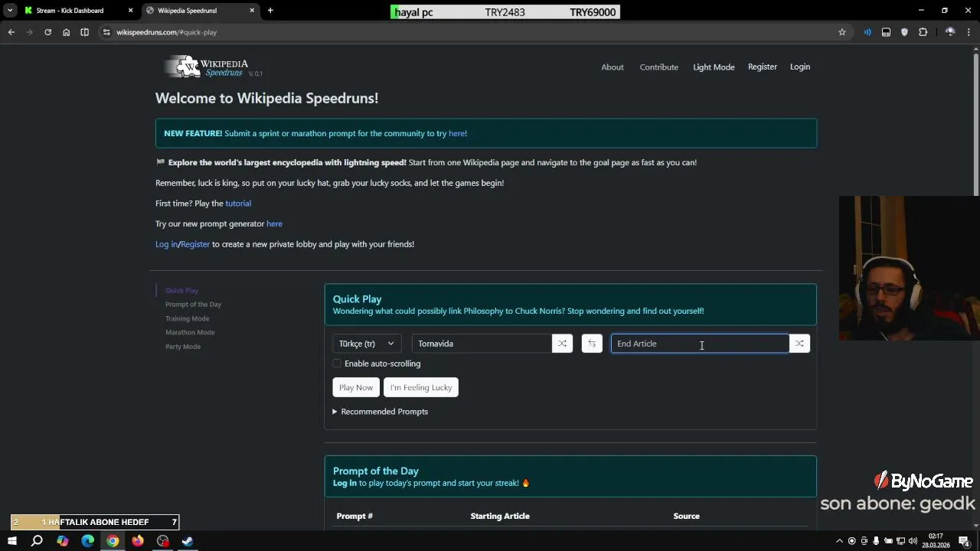Viewport: 980px width, 551px height.
Task: Open the browser extensions puzzle icon
Action: tap(923, 32)
